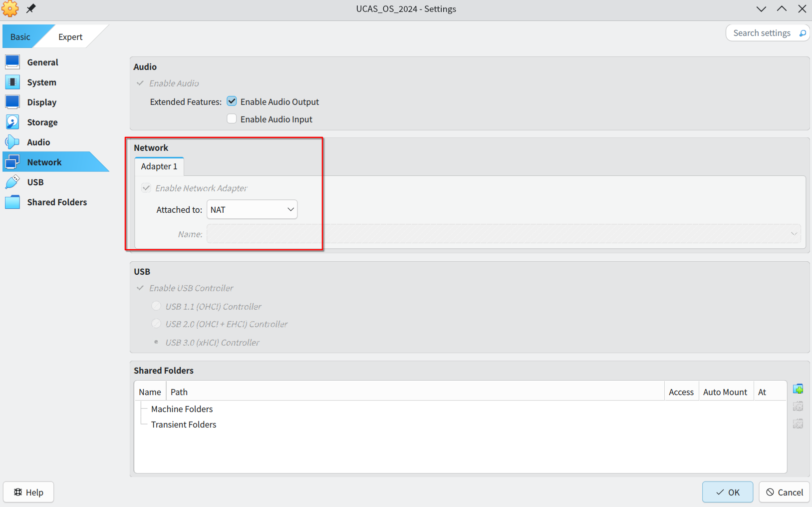Click the Edit shared folder icon
812x507 pixels.
[798, 406]
